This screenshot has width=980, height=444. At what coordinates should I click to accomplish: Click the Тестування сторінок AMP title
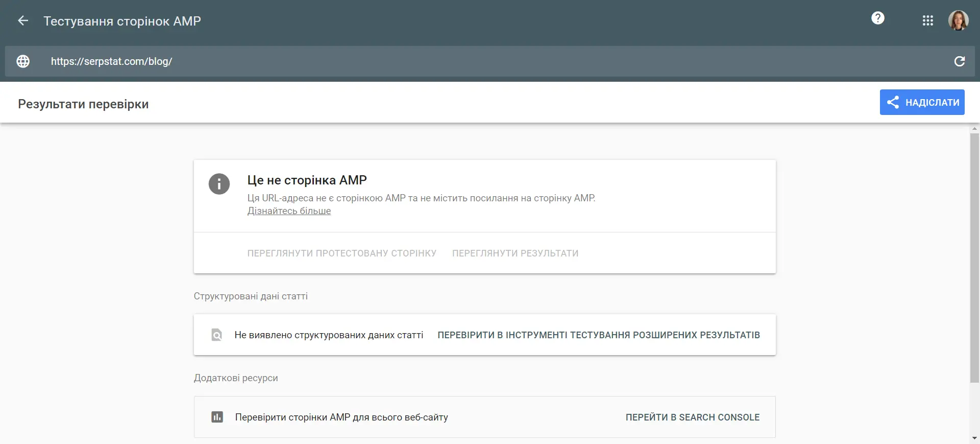point(122,21)
